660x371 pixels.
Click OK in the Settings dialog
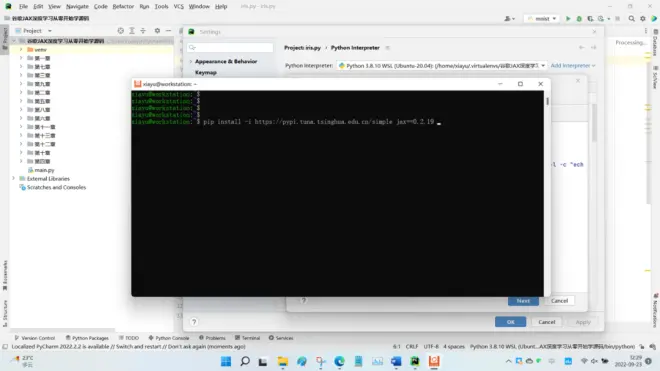[511, 322]
